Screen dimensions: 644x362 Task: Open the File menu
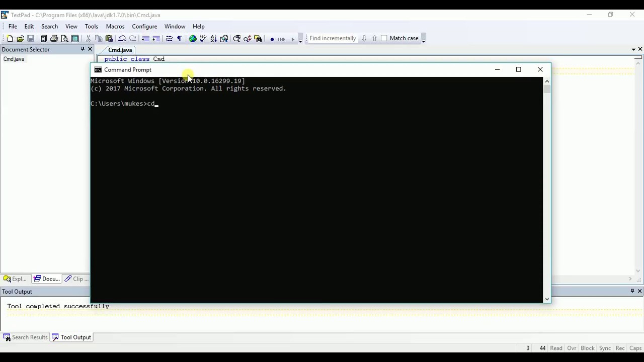(13, 26)
